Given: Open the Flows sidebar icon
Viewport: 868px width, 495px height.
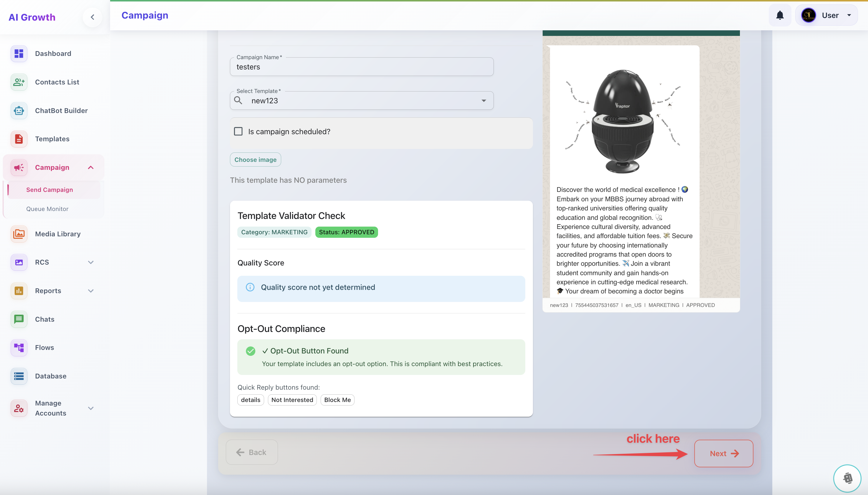Looking at the screenshot, I should click(19, 348).
